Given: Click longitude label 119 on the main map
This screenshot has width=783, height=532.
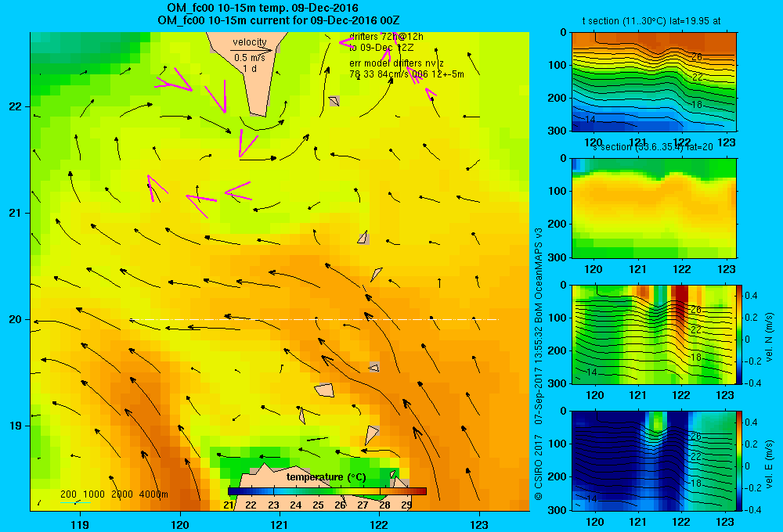Looking at the screenshot, I should [x=80, y=525].
